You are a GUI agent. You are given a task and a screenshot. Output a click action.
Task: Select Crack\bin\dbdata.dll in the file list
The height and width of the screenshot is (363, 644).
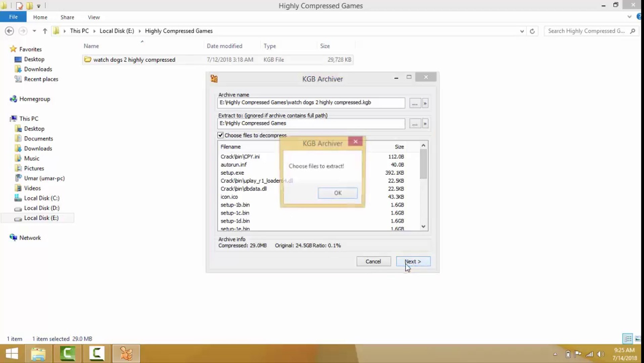point(244,189)
